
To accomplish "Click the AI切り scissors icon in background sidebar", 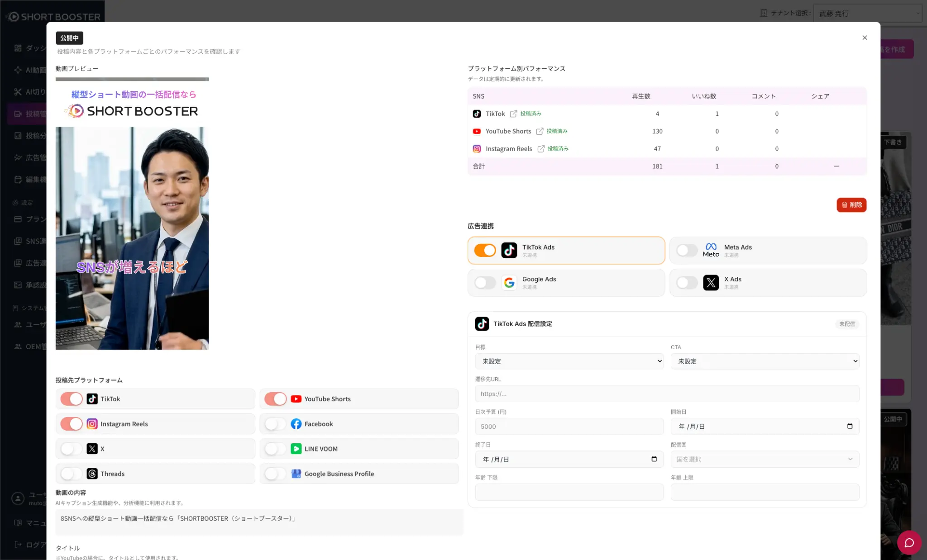I will [x=18, y=92].
